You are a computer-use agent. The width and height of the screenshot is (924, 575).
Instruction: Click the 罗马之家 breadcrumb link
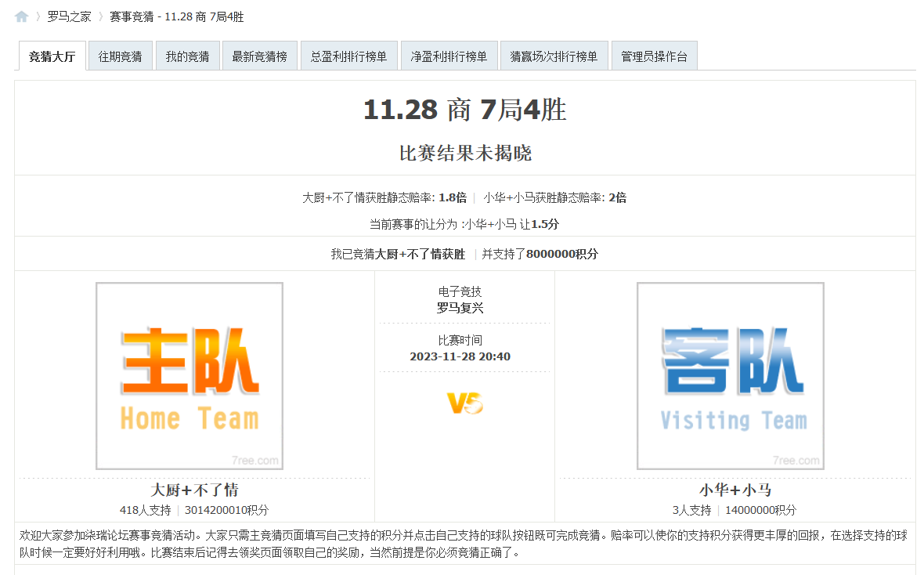(x=69, y=16)
